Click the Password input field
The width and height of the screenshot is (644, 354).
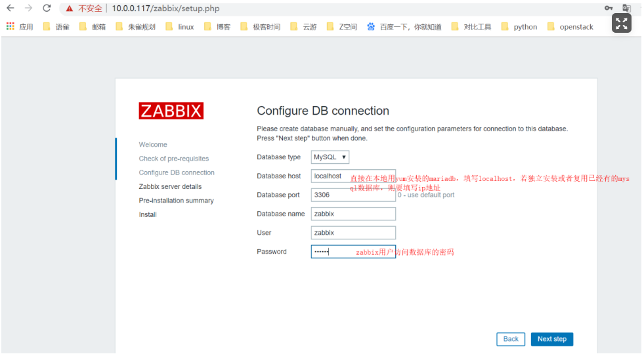pyautogui.click(x=353, y=252)
